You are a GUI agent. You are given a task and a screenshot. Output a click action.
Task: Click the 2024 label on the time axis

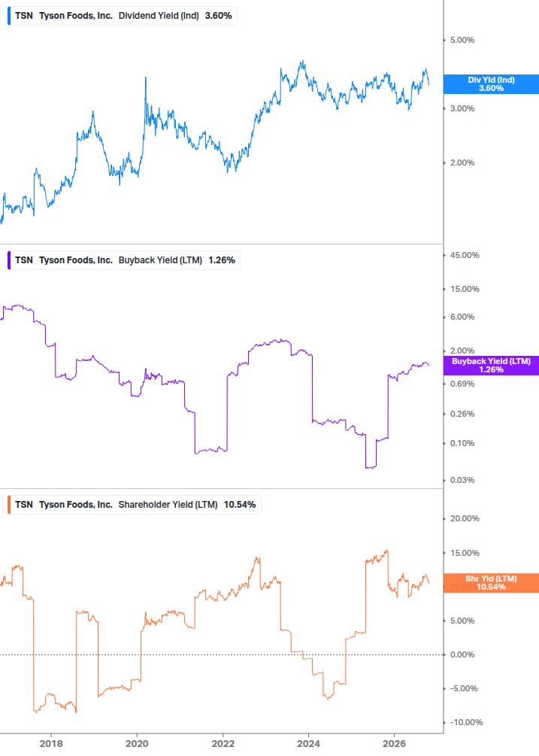(308, 744)
